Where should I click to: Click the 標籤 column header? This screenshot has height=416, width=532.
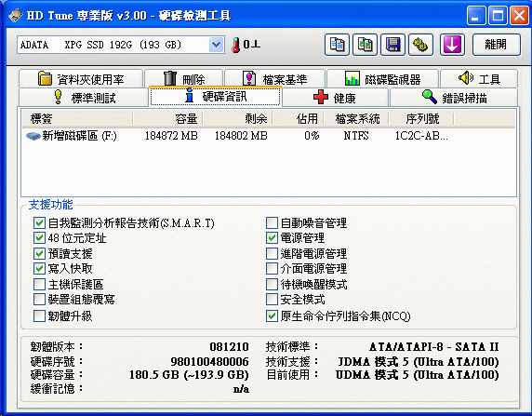77,119
